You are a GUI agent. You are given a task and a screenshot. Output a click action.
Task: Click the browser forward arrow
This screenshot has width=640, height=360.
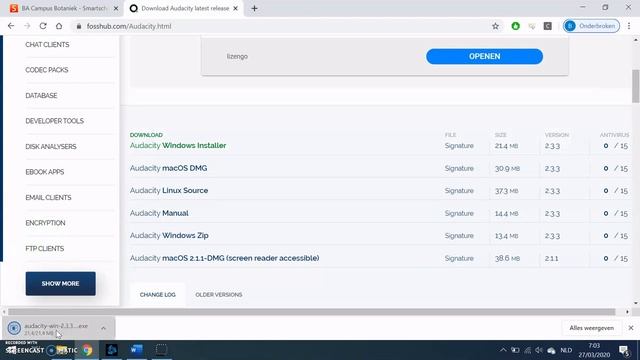[x=27, y=26]
